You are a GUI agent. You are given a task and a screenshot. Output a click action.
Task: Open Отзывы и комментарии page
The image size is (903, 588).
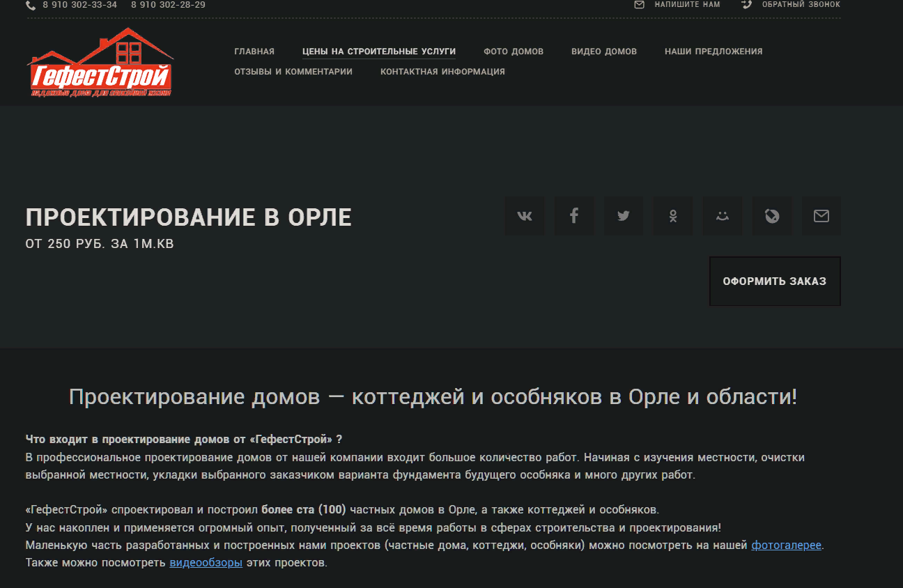coord(293,72)
